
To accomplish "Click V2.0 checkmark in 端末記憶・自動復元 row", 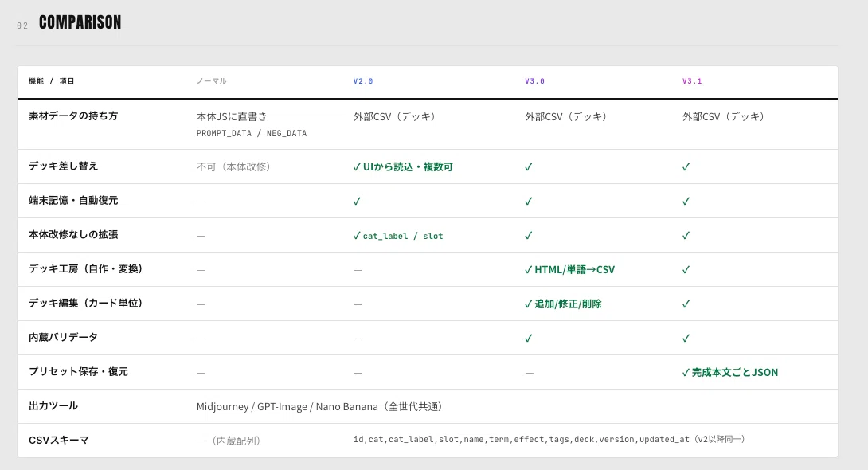I will coord(357,201).
